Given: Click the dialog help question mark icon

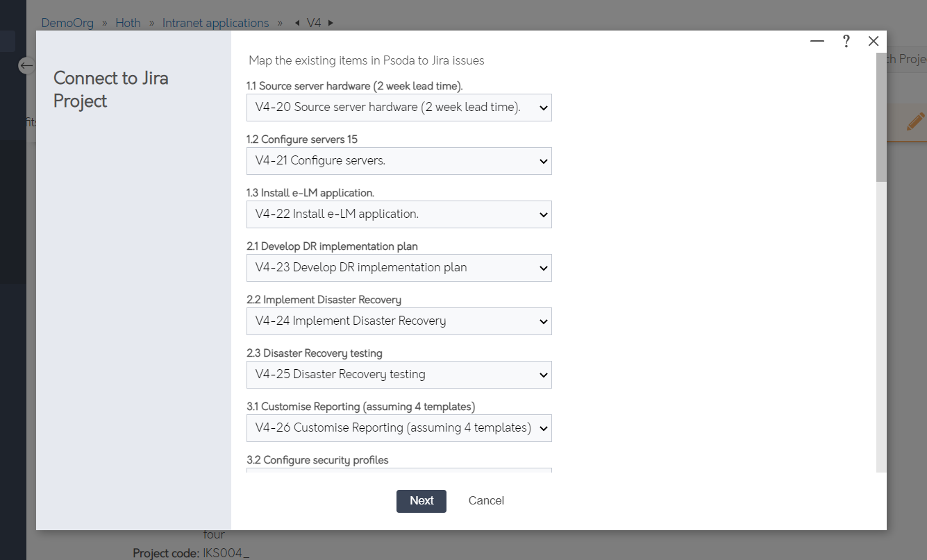Looking at the screenshot, I should (x=846, y=41).
